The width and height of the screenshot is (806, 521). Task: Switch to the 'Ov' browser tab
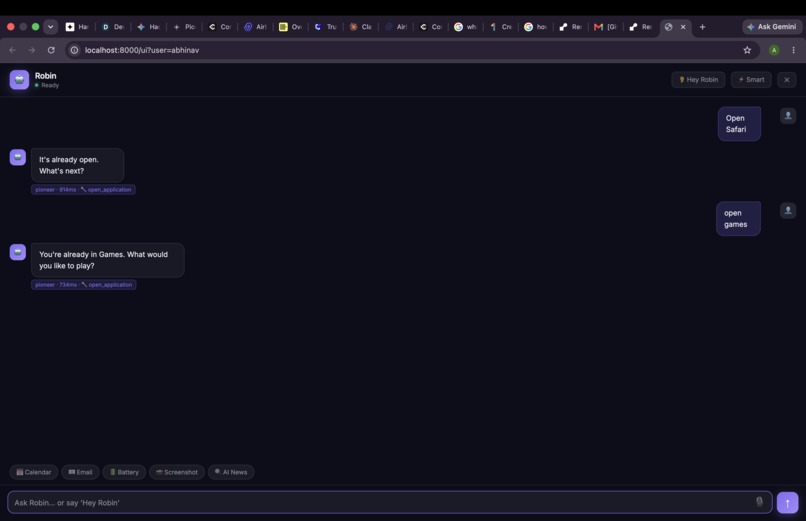click(290, 27)
